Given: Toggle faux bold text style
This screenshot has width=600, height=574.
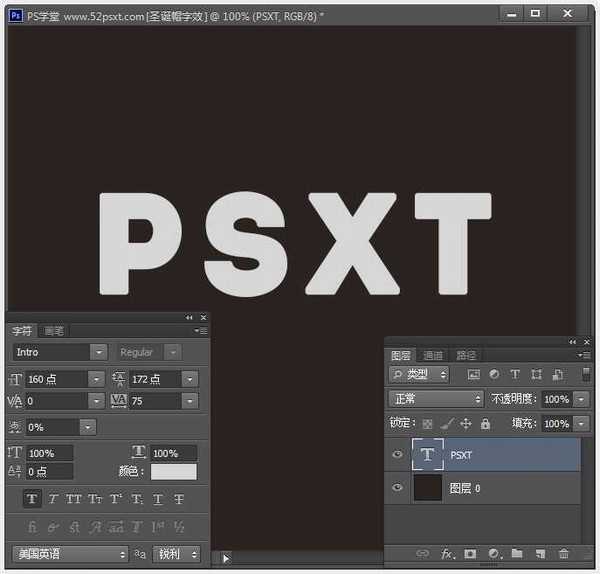Looking at the screenshot, I should click(x=32, y=499).
